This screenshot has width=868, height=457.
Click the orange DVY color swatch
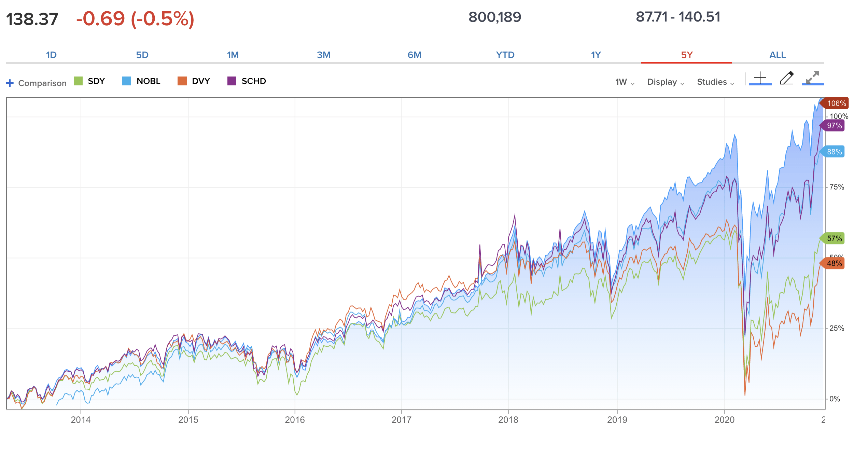[x=182, y=81]
